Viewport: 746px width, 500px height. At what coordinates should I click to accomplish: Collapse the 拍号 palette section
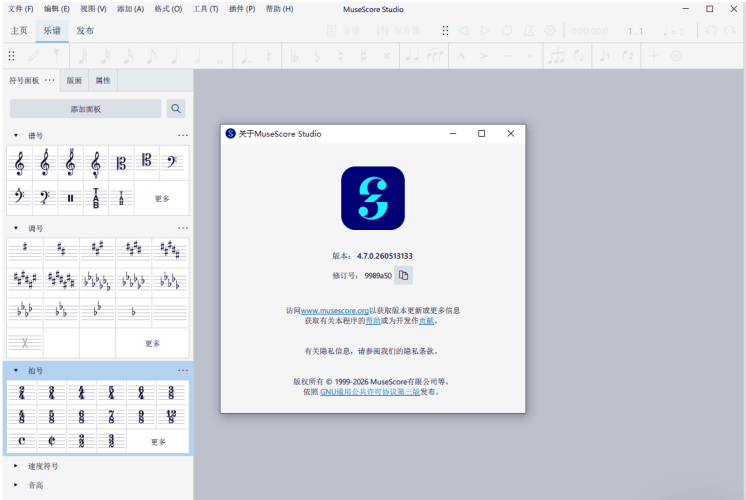16,371
